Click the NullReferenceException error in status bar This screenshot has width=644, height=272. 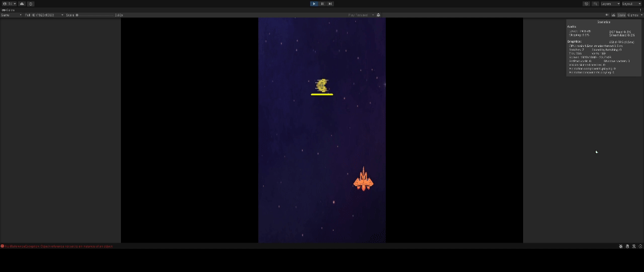click(x=58, y=246)
